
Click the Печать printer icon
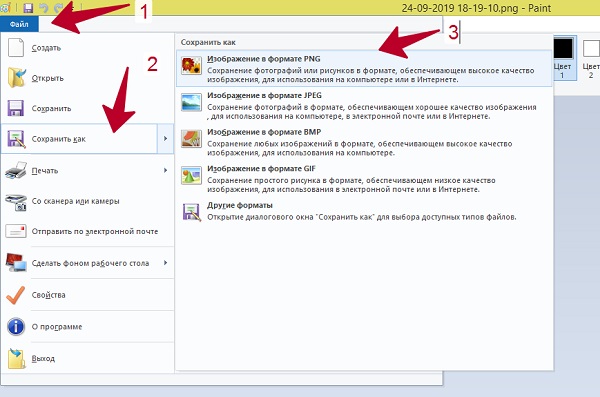pyautogui.click(x=16, y=170)
